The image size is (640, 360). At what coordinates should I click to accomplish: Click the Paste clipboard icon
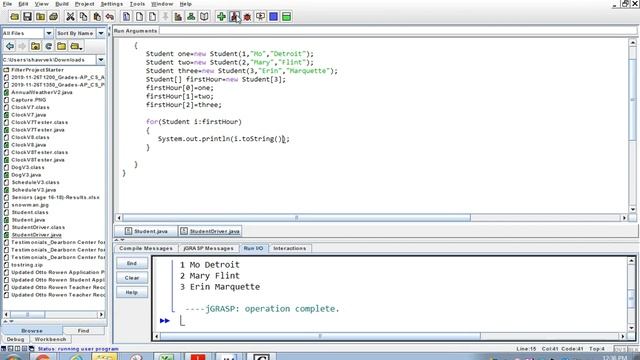(97, 17)
